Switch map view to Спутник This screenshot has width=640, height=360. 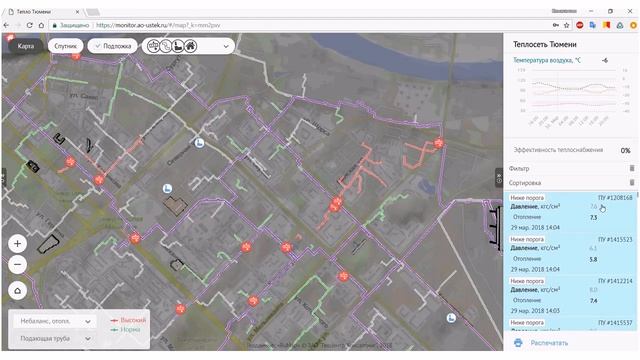click(x=66, y=46)
